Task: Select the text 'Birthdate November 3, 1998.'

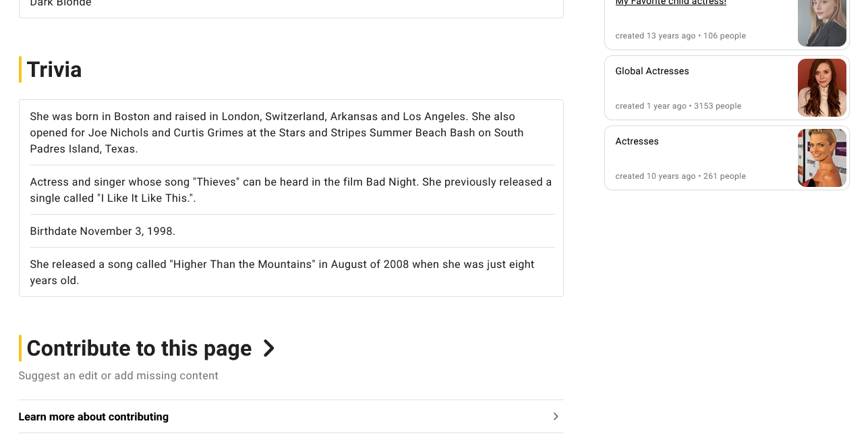Action: pos(103,231)
